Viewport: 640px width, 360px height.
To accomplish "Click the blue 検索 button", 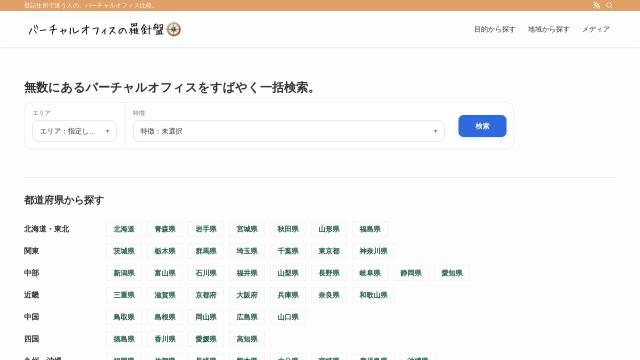I will 482,126.
